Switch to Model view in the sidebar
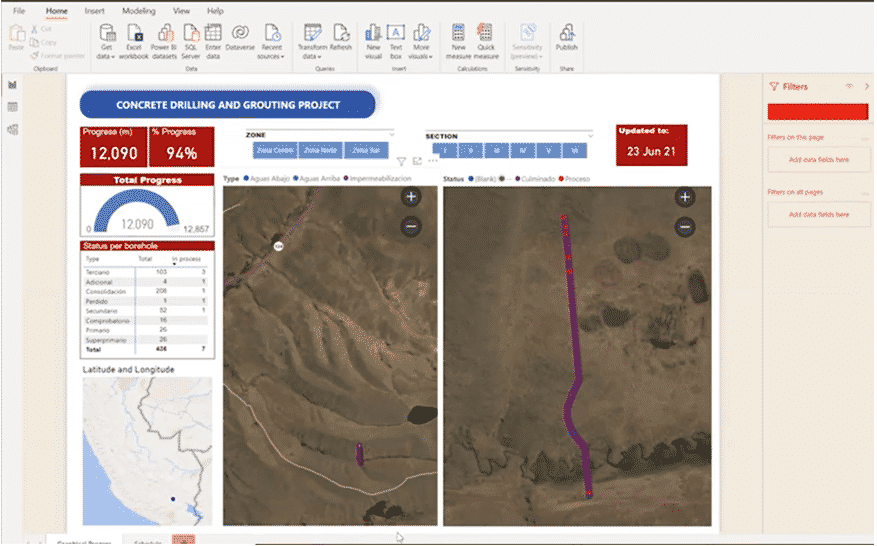This screenshot has width=877, height=546. (x=12, y=130)
